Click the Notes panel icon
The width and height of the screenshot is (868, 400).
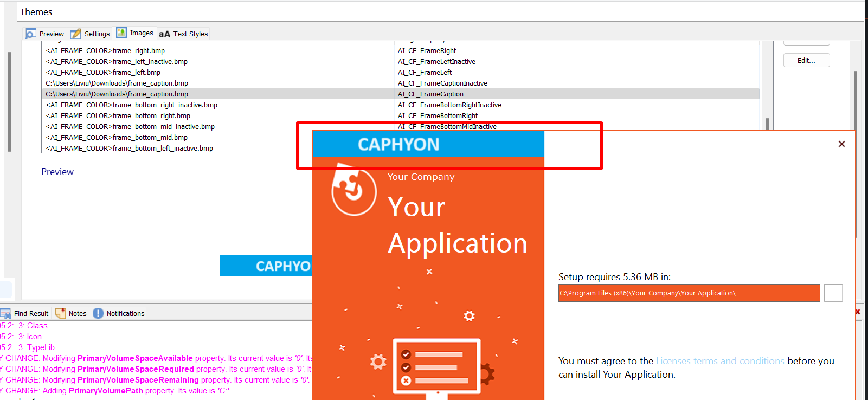[x=60, y=313]
